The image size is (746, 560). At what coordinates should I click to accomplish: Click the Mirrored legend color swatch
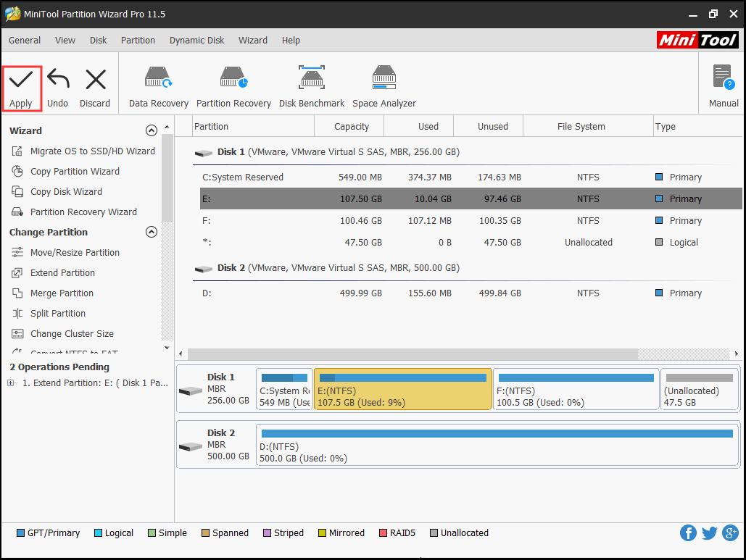tap(322, 533)
